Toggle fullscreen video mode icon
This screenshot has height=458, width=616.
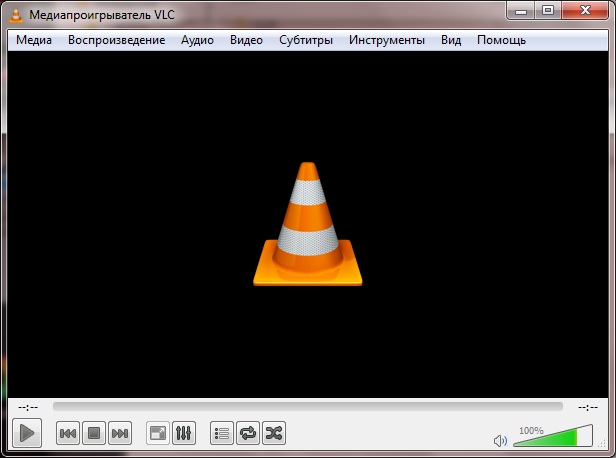[x=158, y=433]
